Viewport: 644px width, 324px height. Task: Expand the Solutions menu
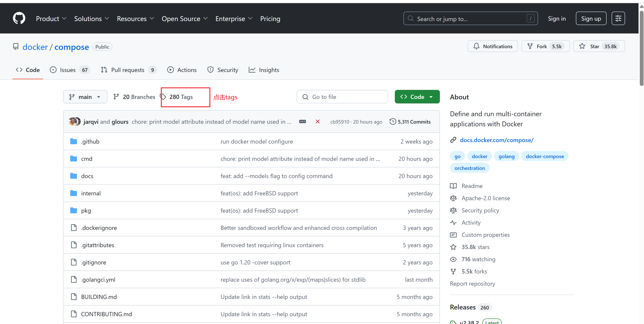pos(91,19)
